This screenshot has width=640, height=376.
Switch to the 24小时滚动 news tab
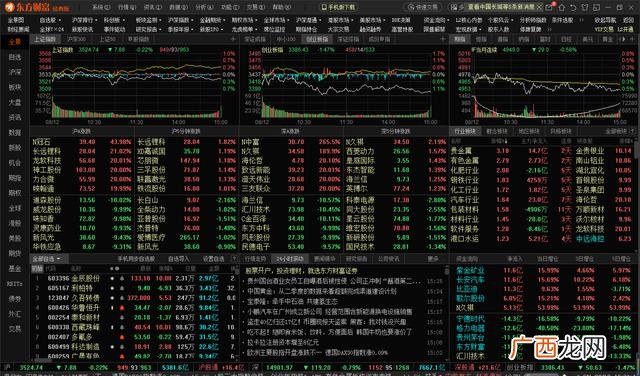(x=290, y=259)
